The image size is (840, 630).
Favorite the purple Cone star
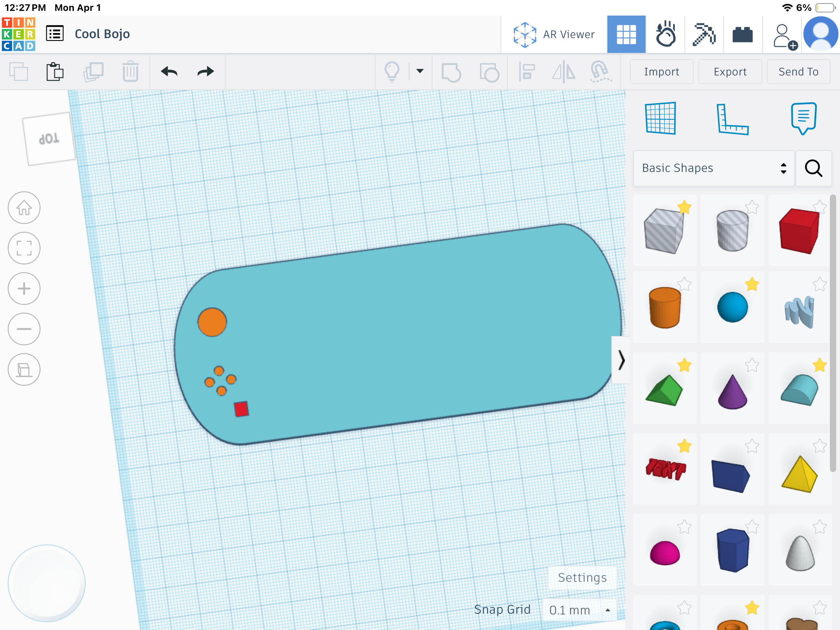click(x=752, y=365)
